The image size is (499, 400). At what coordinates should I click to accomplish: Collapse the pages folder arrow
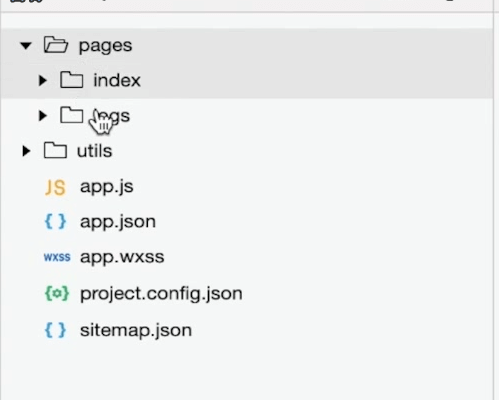tap(26, 46)
